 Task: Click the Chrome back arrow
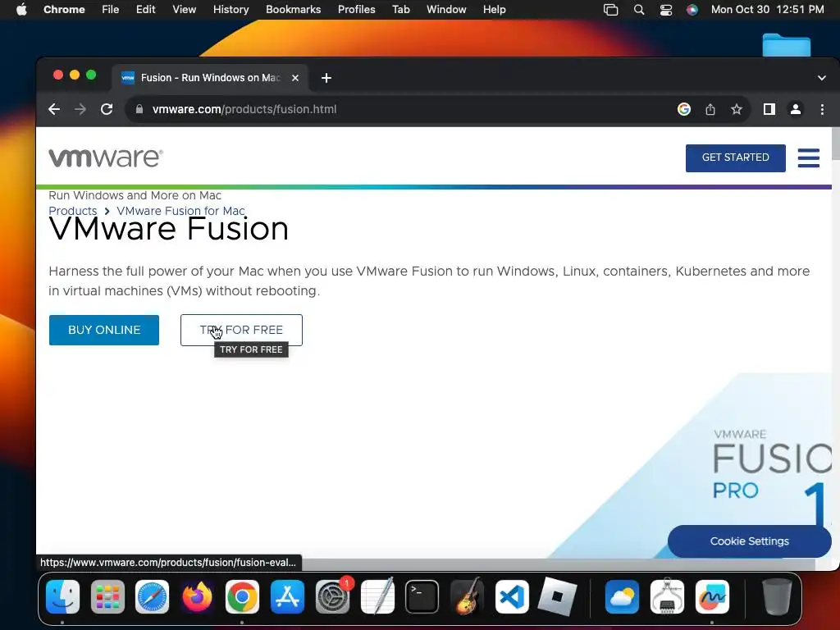(x=54, y=109)
